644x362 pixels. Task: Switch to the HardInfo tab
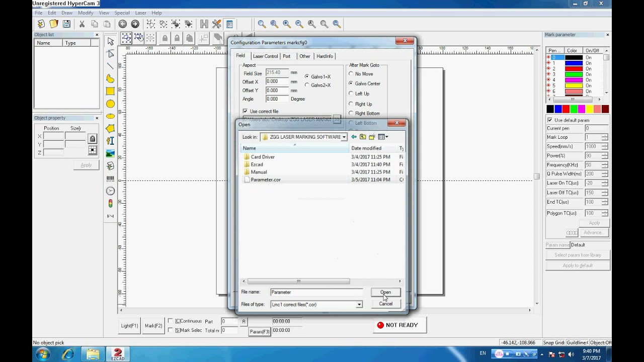[x=325, y=56]
